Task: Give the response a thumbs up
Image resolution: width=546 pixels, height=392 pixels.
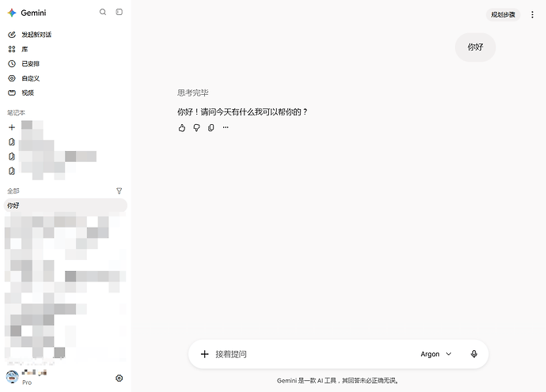Action: [182, 128]
